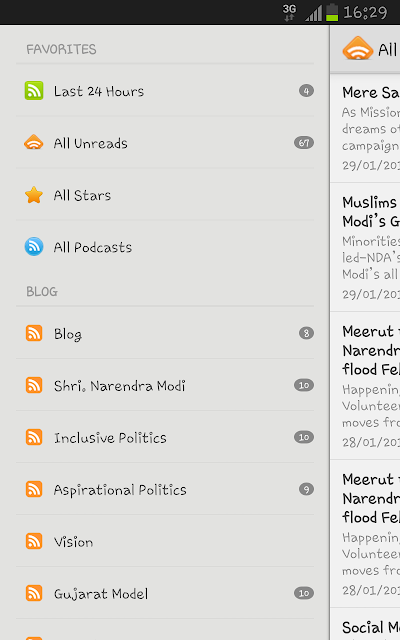
Task: Tap the 3G network status icon
Action: pyautogui.click(x=289, y=12)
